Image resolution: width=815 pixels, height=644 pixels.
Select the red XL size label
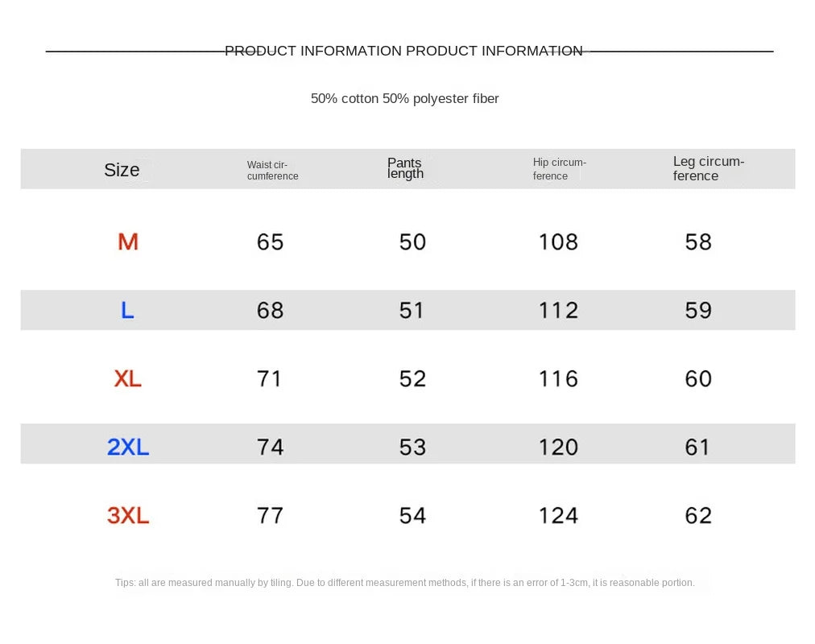pyautogui.click(x=127, y=378)
